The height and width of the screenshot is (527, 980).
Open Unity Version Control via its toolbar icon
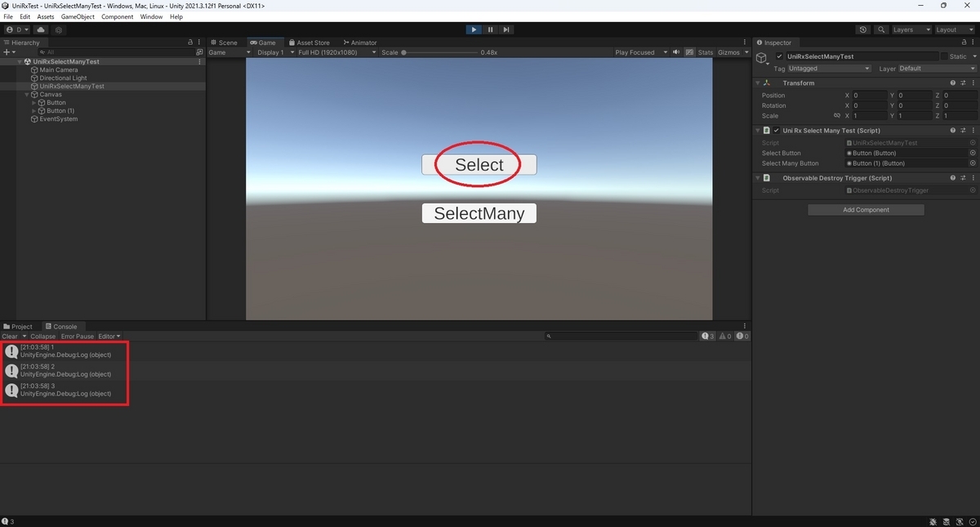pyautogui.click(x=58, y=29)
